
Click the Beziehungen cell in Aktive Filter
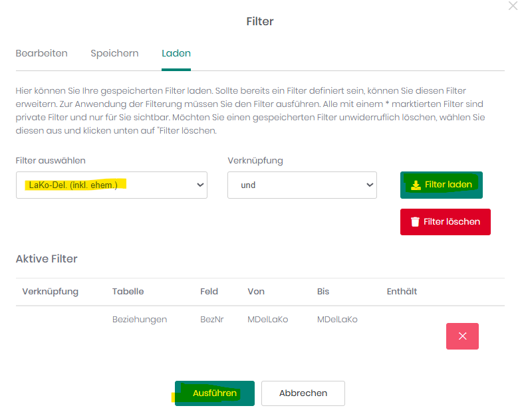point(140,320)
